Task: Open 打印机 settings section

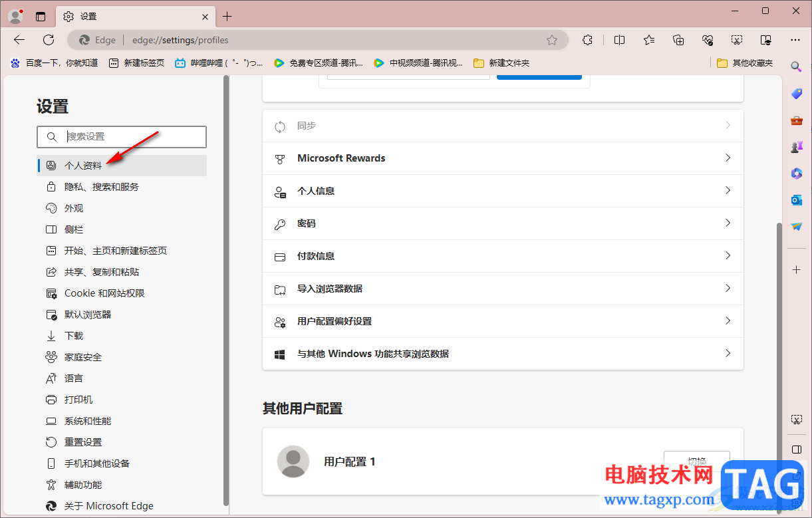Action: 122,400
